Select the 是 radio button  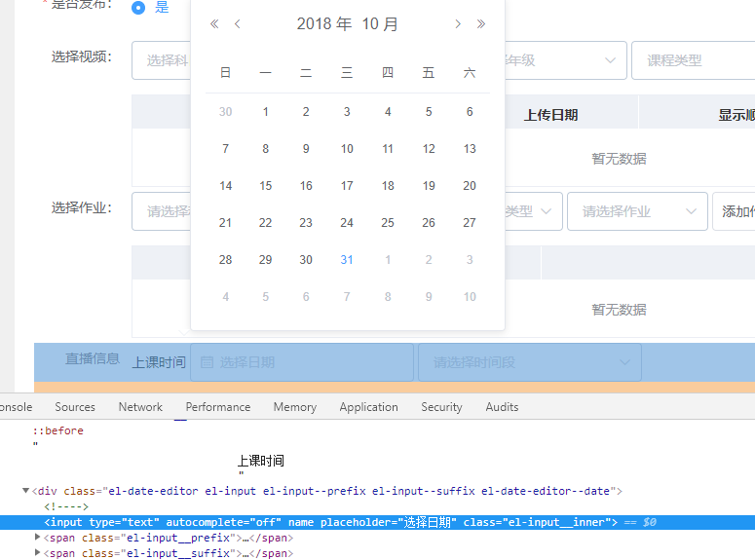138,7
